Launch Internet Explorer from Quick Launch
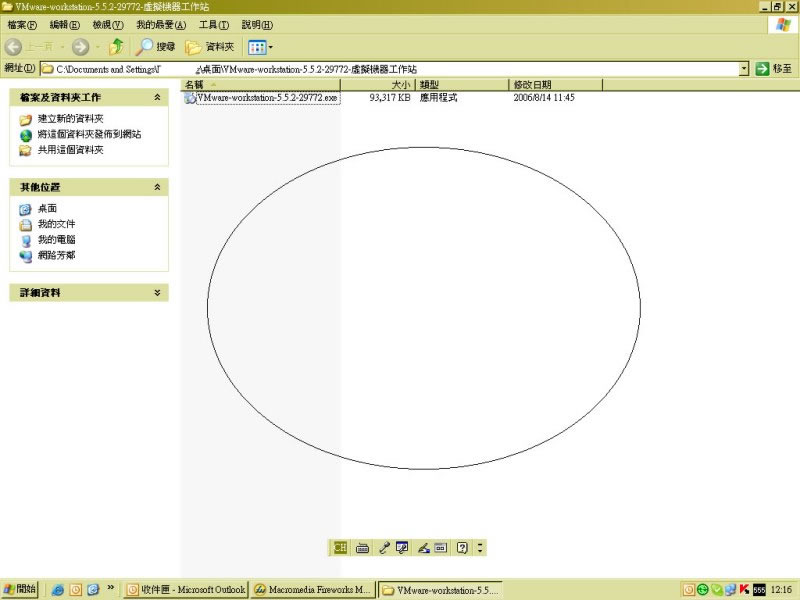Screen dimensions: 800x600 pyautogui.click(x=58, y=590)
